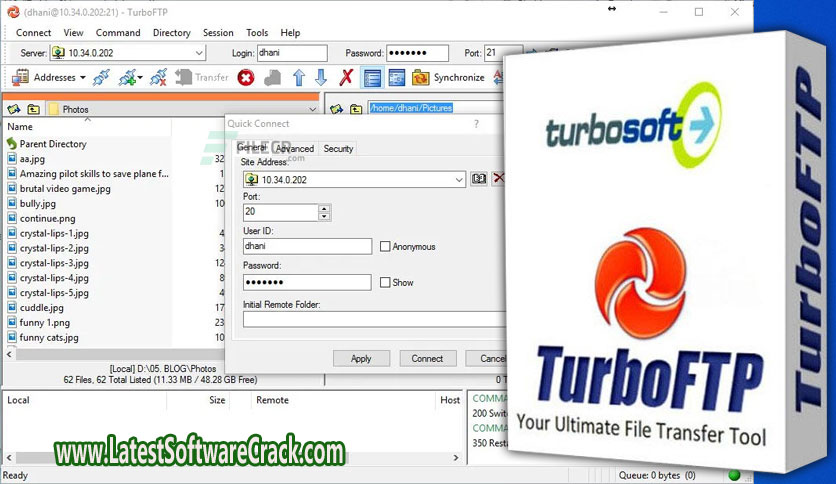The width and height of the screenshot is (836, 484).
Task: Click the blue Download arrow icon
Action: (321, 78)
